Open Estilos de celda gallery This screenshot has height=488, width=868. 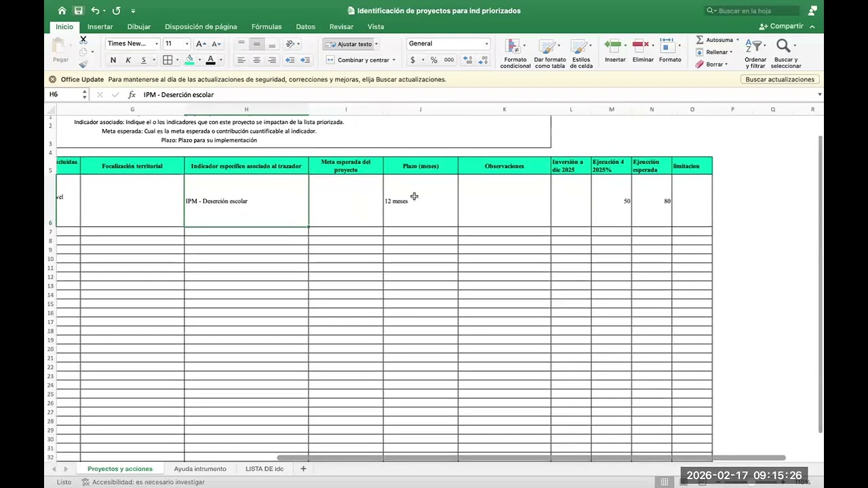coord(581,54)
